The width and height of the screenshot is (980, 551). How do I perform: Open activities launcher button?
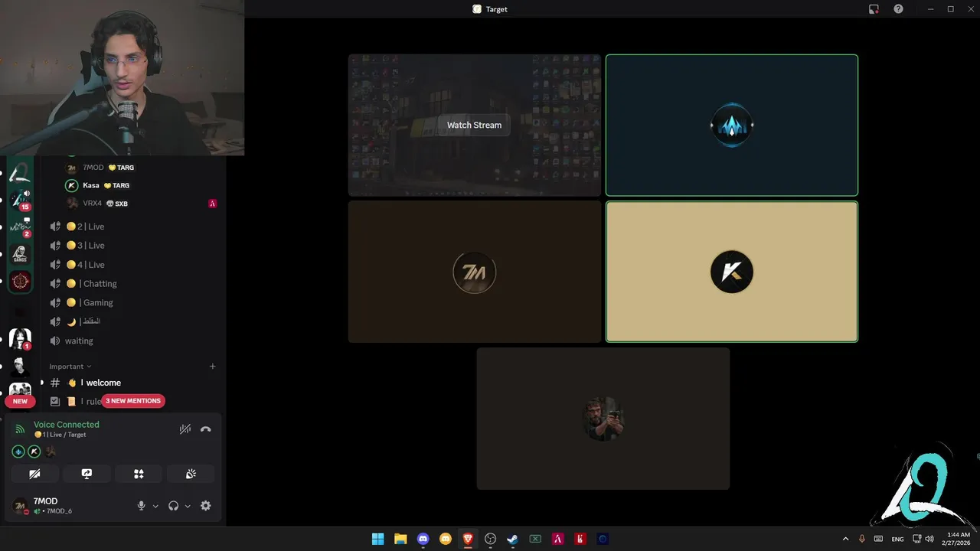pyautogui.click(x=139, y=474)
